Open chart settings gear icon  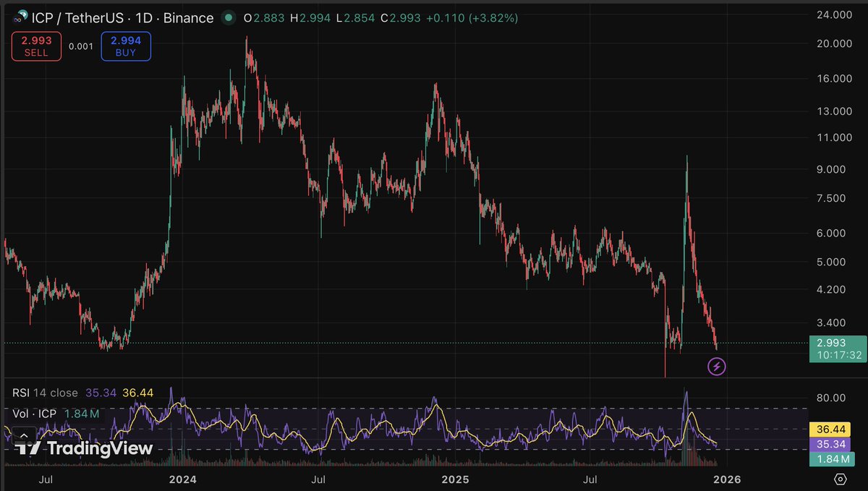pos(840,479)
